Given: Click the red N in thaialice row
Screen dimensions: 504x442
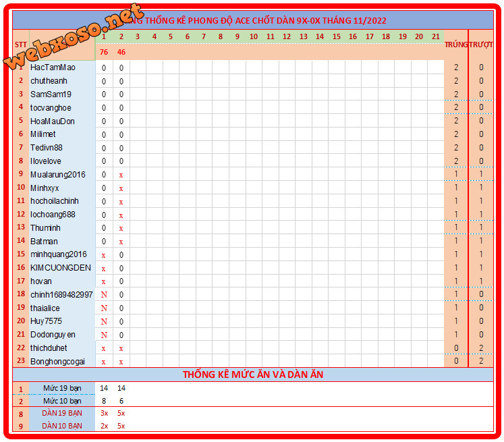Looking at the screenshot, I should tap(104, 308).
